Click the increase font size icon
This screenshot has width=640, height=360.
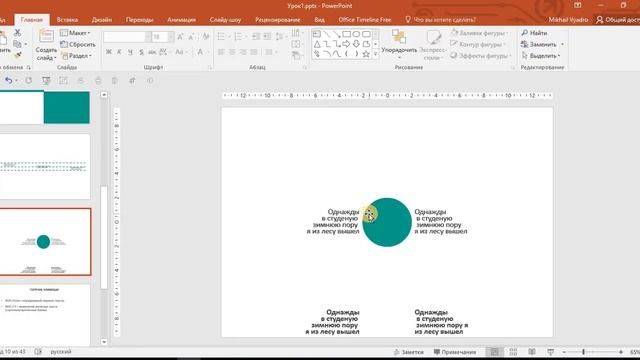[180, 37]
